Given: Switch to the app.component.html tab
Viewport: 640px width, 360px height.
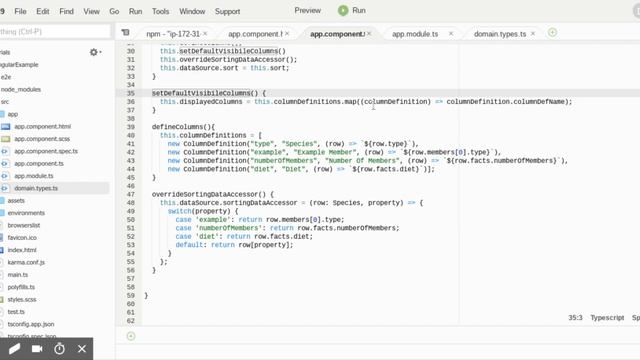Looking at the screenshot, I should tap(255, 34).
